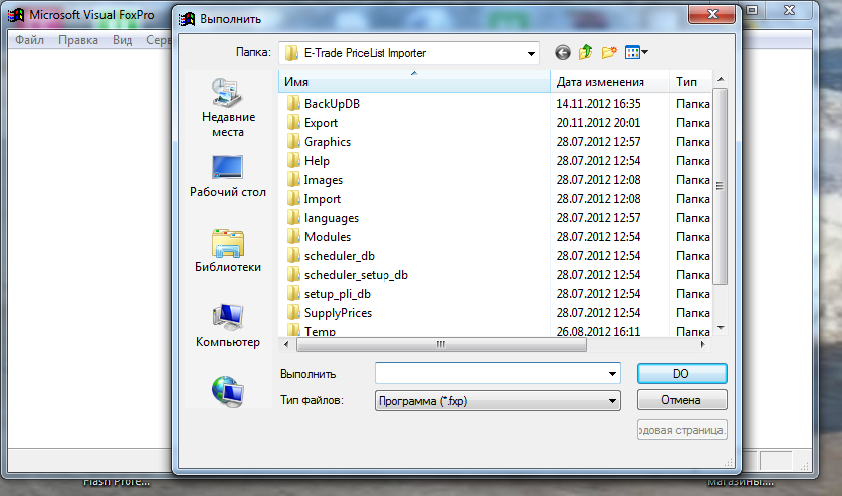This screenshot has height=496, width=842.
Task: Select the Graphics folder icon
Action: 293,141
